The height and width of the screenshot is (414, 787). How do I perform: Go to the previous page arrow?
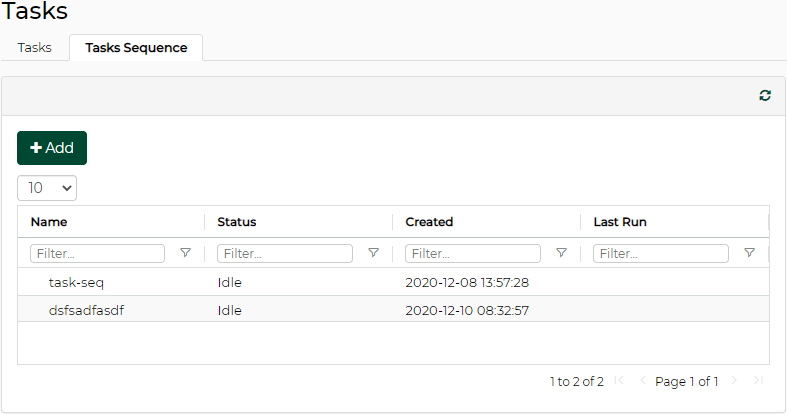point(642,381)
